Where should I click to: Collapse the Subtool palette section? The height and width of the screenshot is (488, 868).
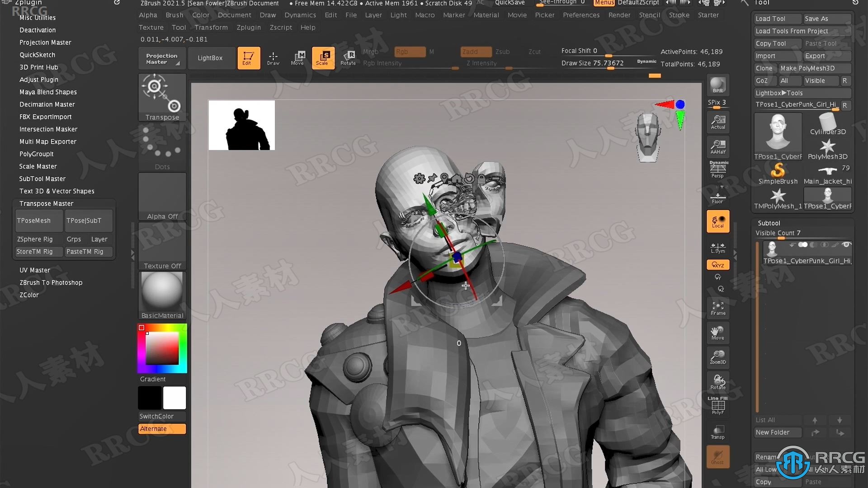pos(769,223)
